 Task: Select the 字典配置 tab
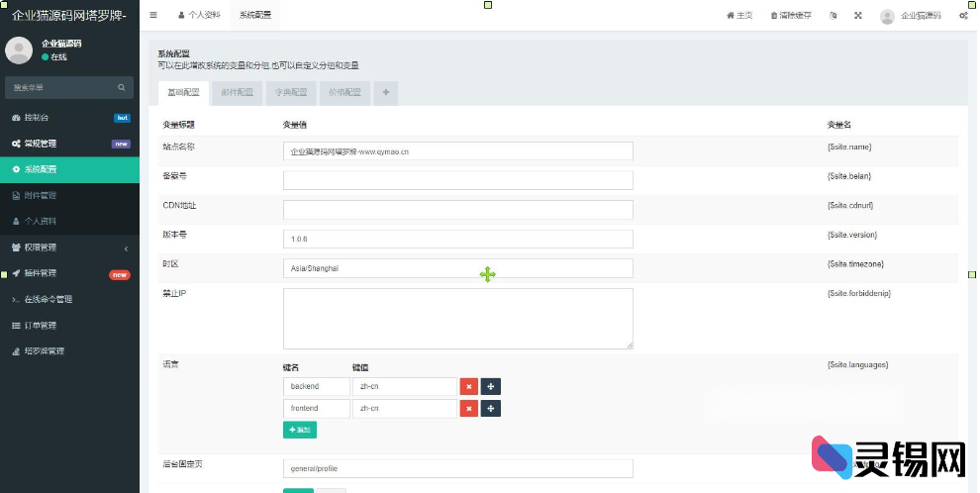291,92
